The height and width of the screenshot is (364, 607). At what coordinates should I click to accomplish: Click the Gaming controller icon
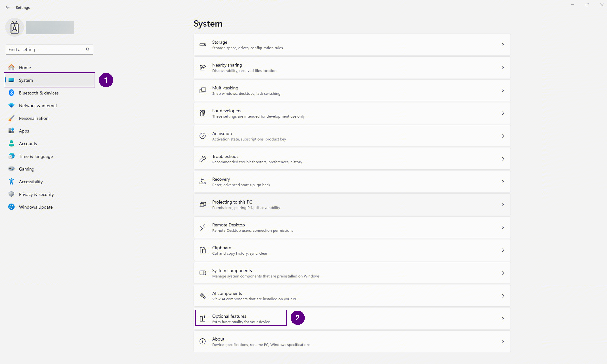[11, 169]
